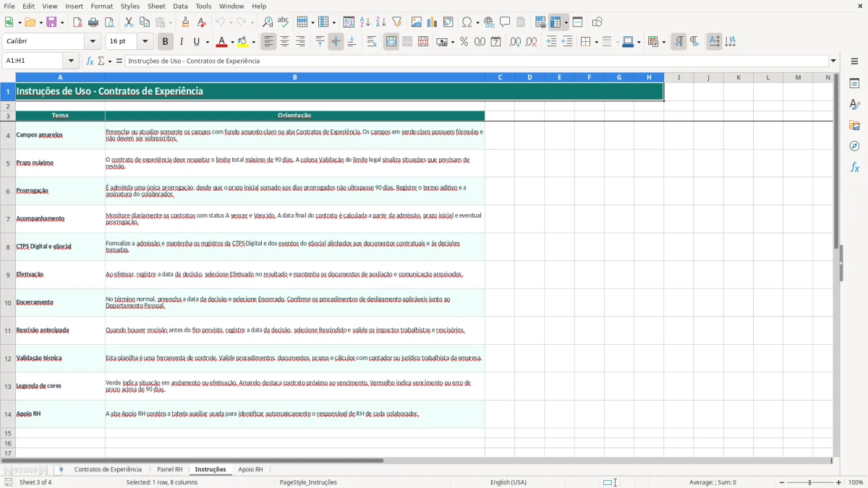Insert a hyperlink
The width and height of the screenshot is (868, 488).
489,22
